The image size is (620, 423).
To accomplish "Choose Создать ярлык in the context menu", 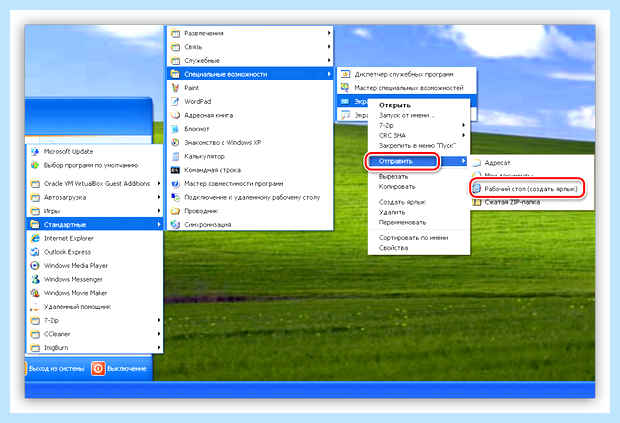I will pos(402,202).
